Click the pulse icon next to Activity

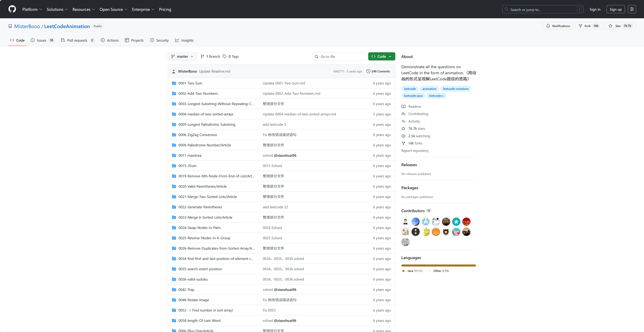(403, 121)
